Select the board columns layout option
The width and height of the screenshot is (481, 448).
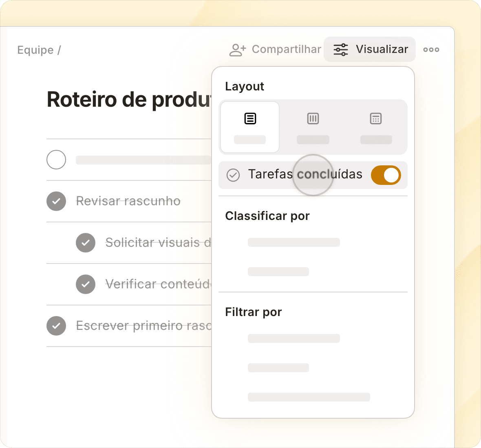tap(313, 127)
